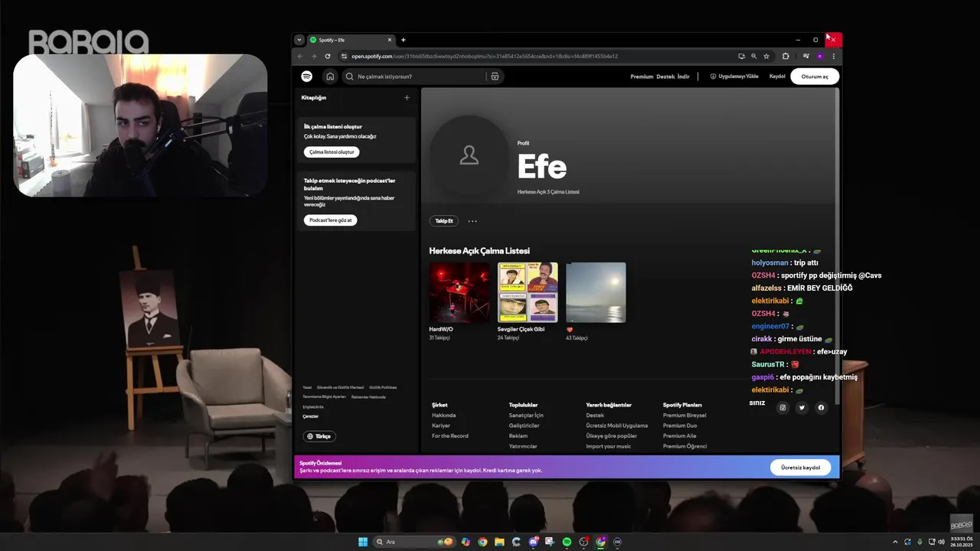Open Sanatçılar İçin footer link
The image size is (980, 551).
click(x=526, y=416)
